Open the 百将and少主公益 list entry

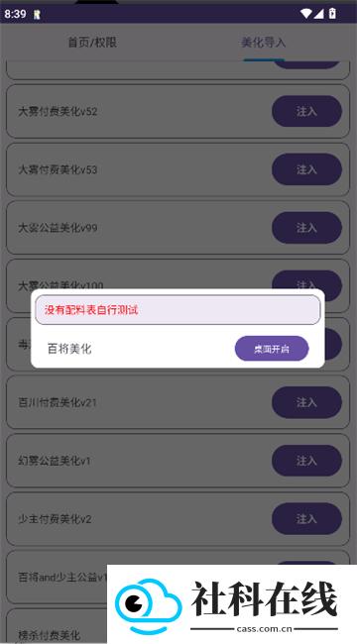57,577
